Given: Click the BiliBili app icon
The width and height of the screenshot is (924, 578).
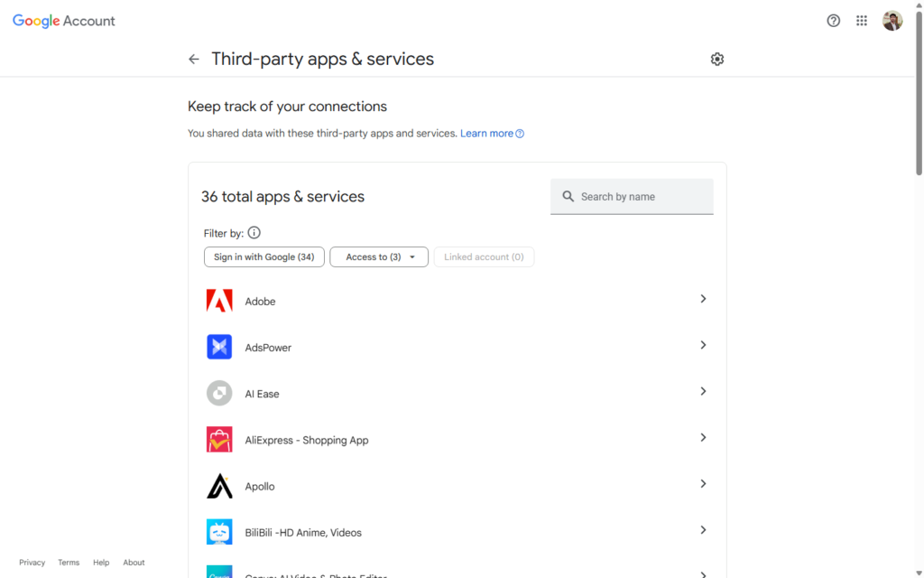Looking at the screenshot, I should pyautogui.click(x=219, y=532).
